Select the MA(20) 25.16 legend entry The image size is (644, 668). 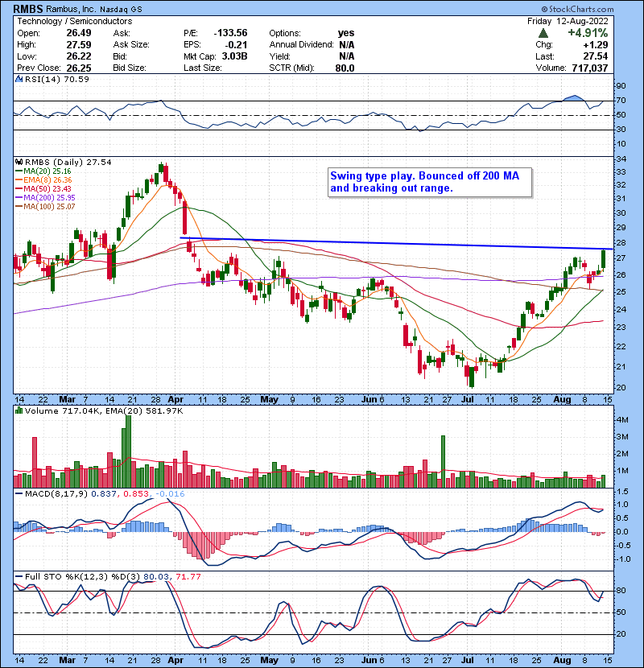[43, 171]
